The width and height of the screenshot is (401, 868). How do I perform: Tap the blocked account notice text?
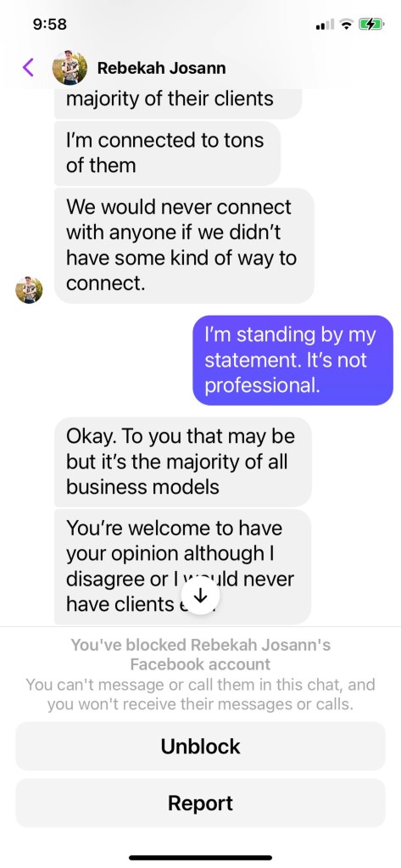pos(200,654)
